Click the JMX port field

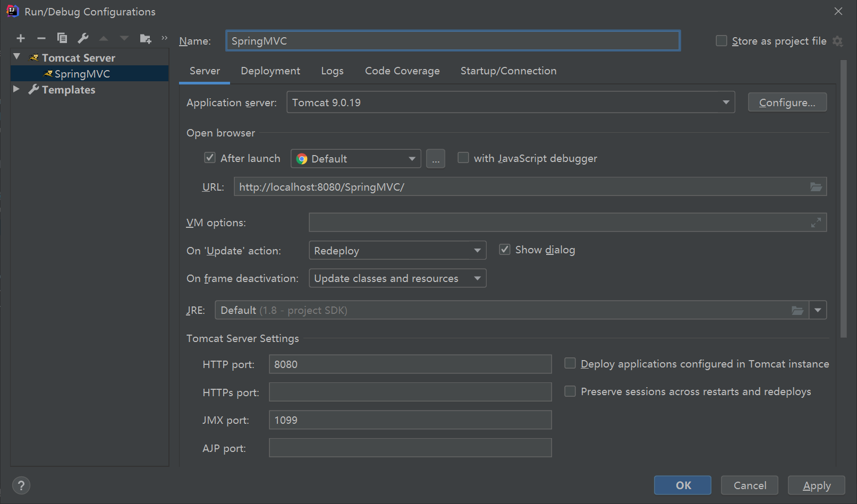coord(410,420)
